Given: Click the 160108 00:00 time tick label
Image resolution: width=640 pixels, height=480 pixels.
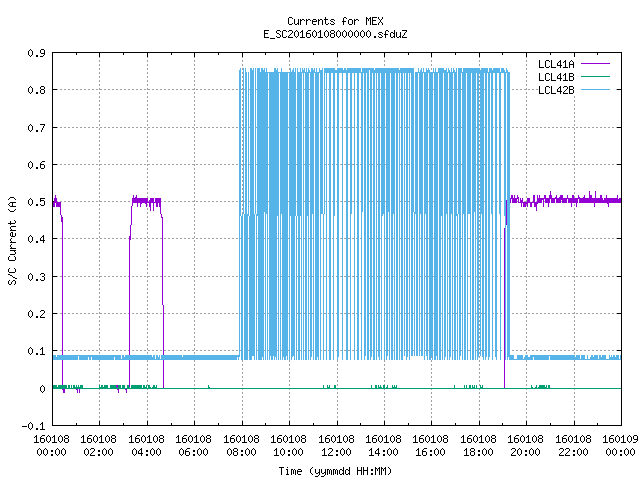Looking at the screenshot, I should pos(51,446).
